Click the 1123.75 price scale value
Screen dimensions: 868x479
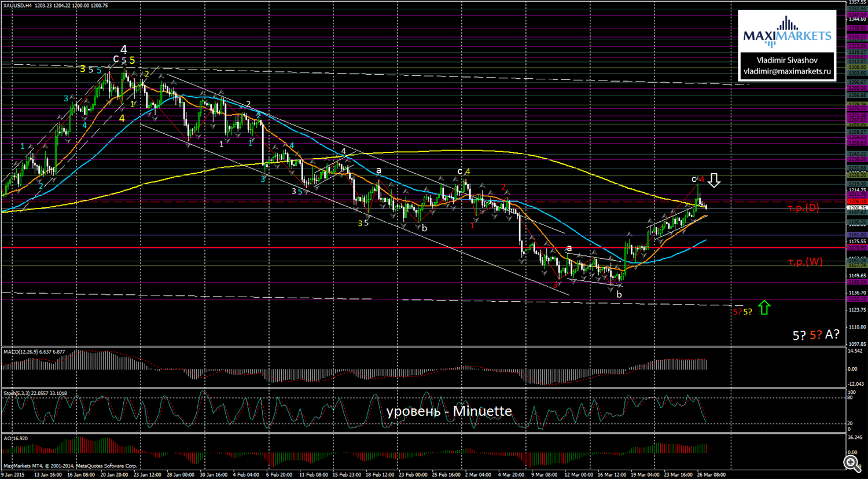pyautogui.click(x=857, y=310)
